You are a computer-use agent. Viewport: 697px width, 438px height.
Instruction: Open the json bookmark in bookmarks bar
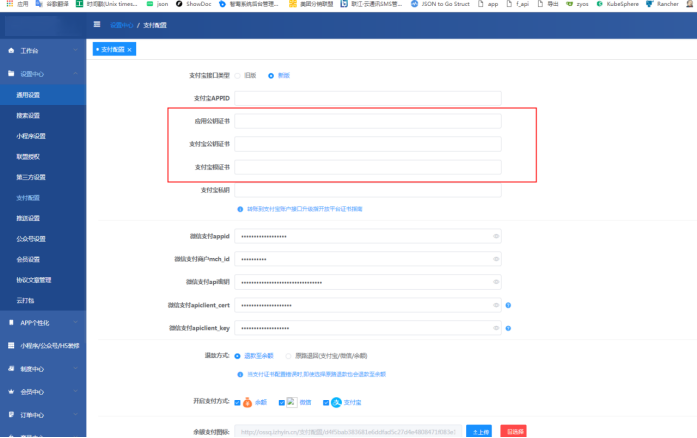[x=157, y=4]
